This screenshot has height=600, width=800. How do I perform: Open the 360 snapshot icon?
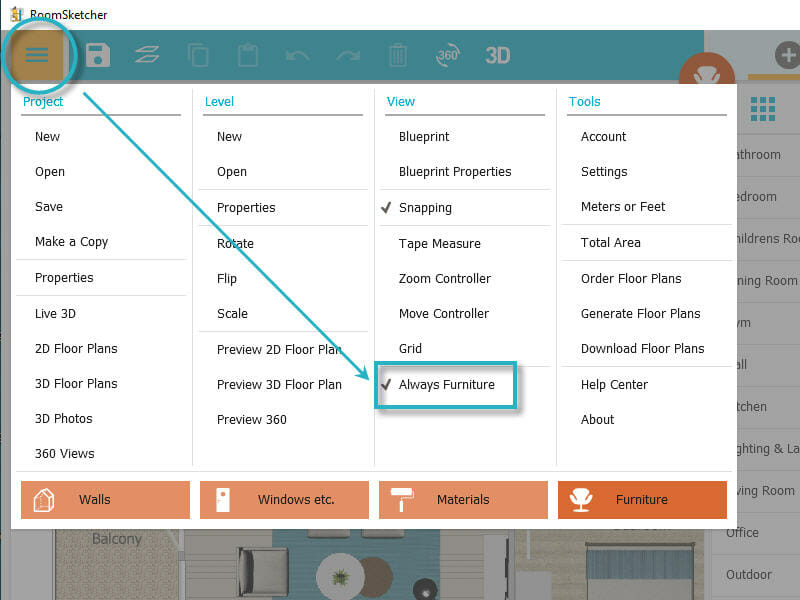(x=448, y=55)
